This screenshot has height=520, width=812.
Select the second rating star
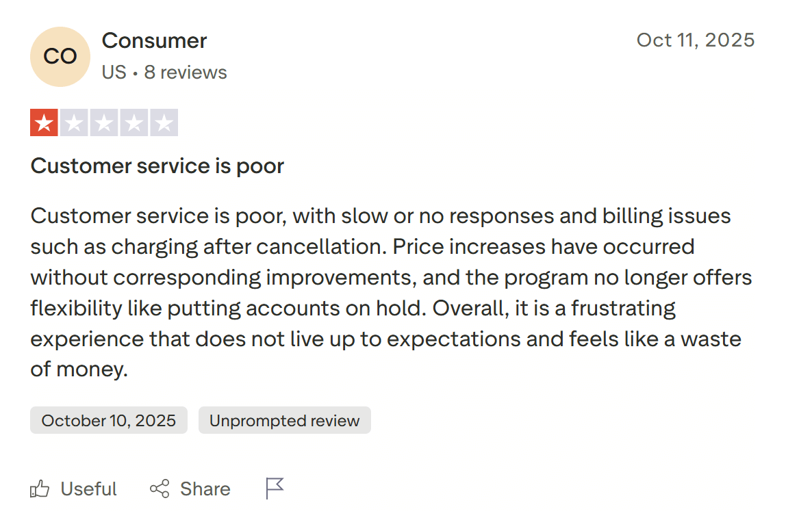(74, 122)
